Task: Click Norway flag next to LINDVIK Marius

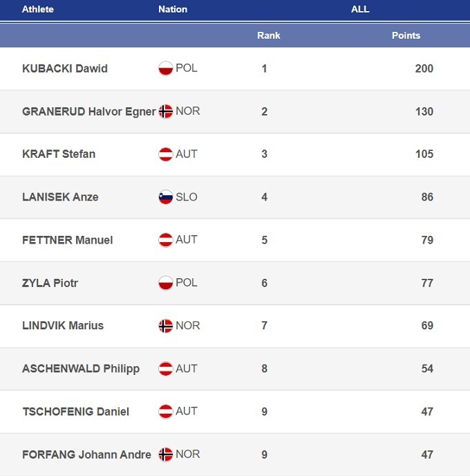Action: pyautogui.click(x=165, y=326)
